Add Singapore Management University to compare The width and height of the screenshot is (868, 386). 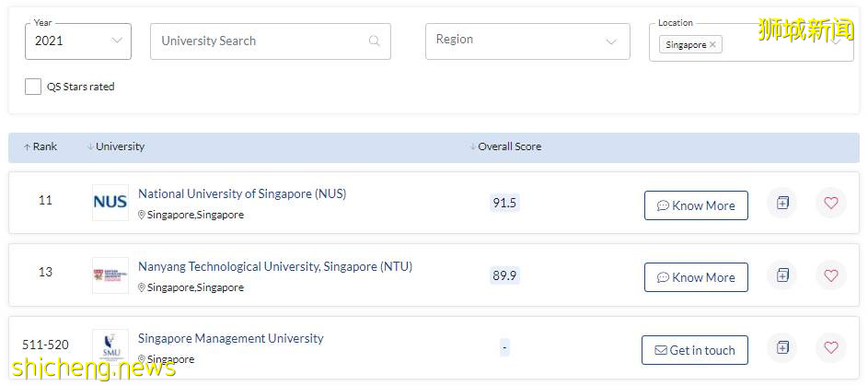(782, 348)
